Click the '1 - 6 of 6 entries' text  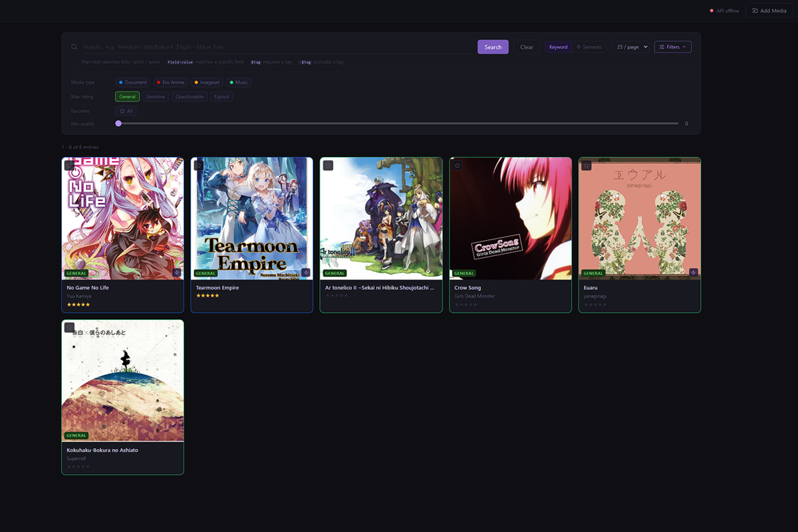[x=80, y=147]
